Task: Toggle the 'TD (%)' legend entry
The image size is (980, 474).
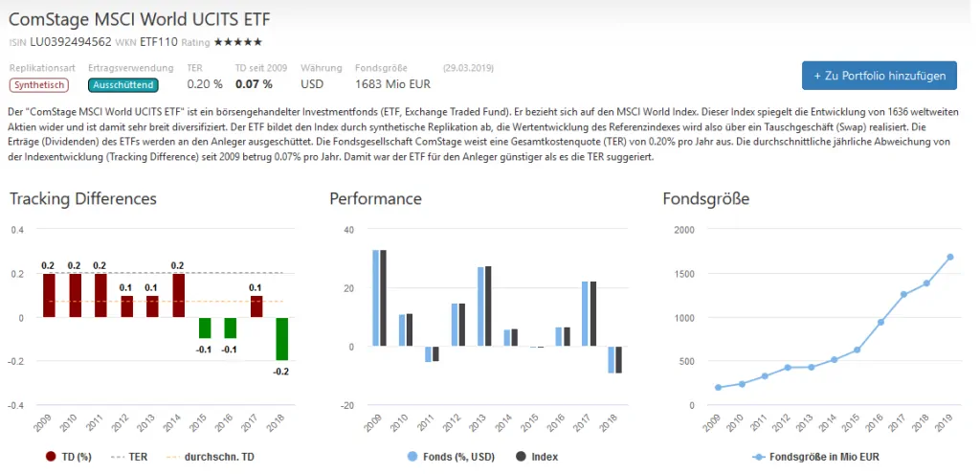Action: point(68,457)
